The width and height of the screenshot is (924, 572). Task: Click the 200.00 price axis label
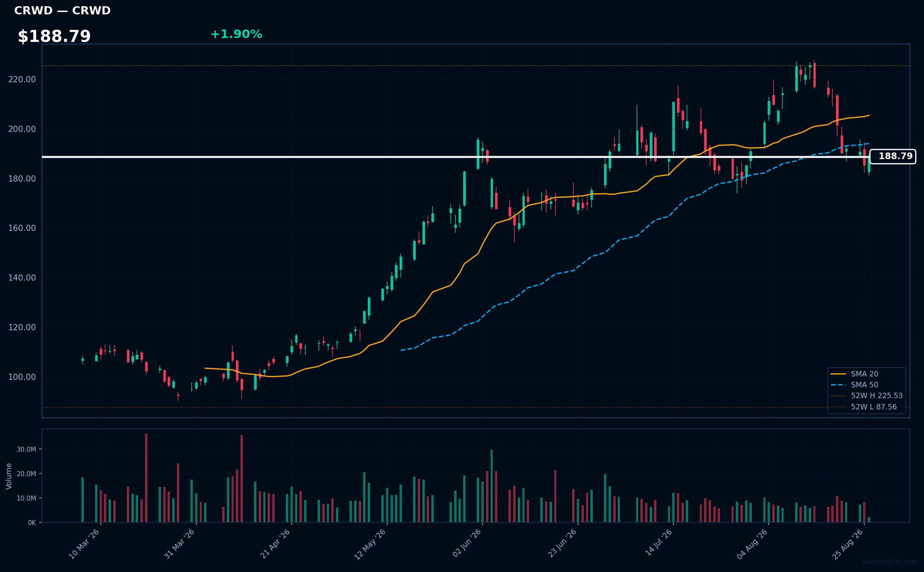(x=22, y=129)
